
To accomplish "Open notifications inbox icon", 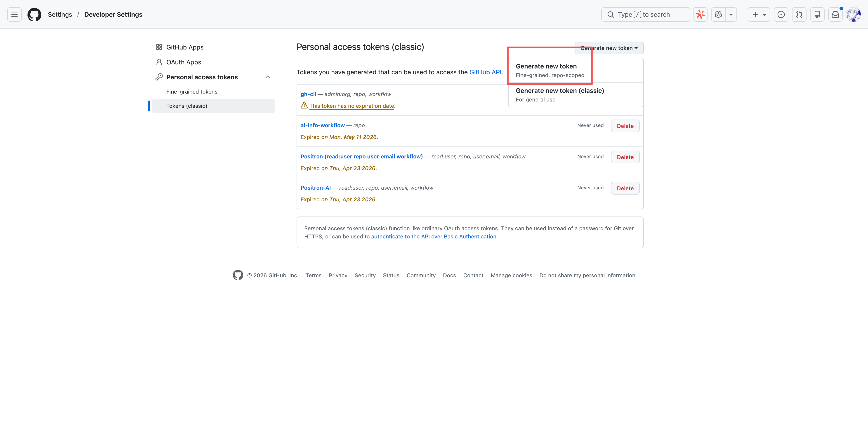I will 836,14.
